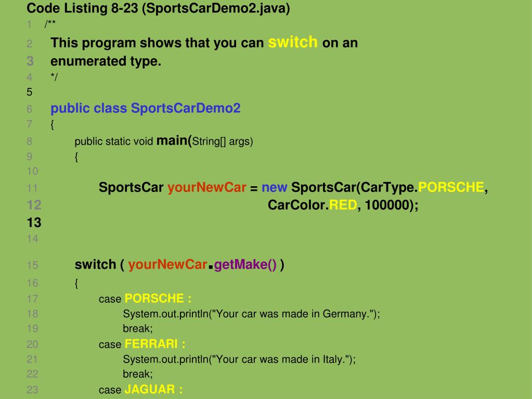Click 'String[] args)' parameter text
Screen dimensions: 532x399
[x=223, y=141]
